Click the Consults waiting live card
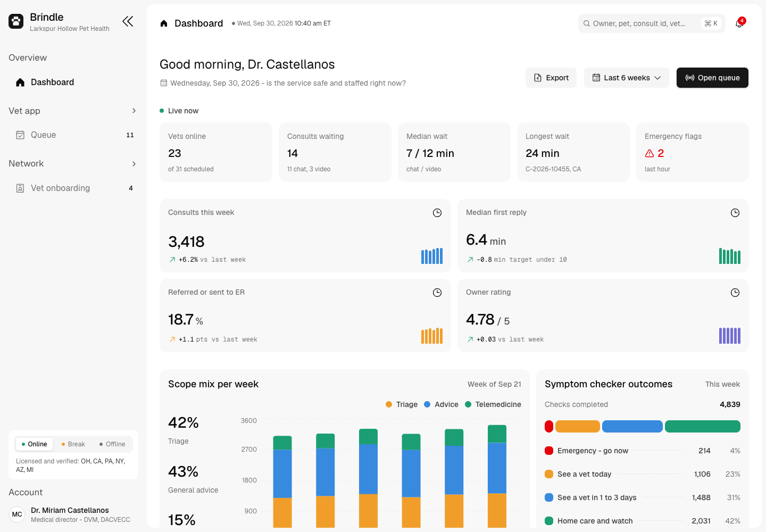 (x=335, y=152)
